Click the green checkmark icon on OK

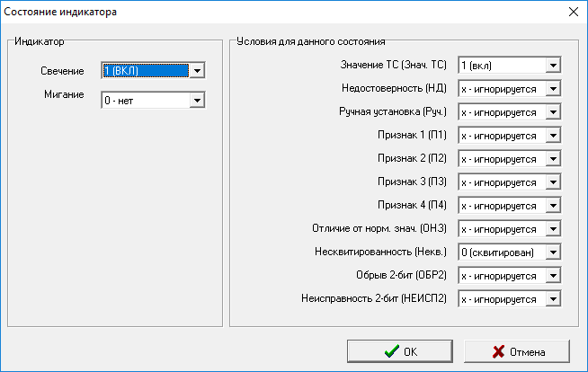click(390, 351)
